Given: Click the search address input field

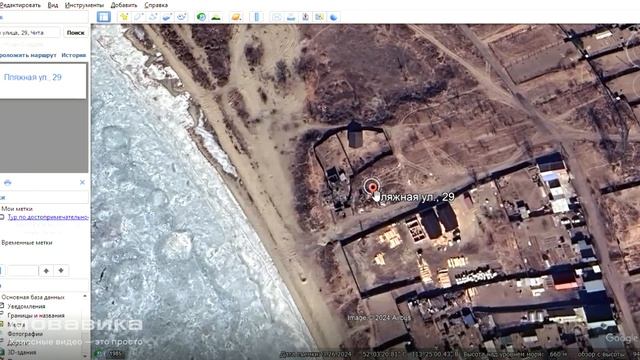Looking at the screenshot, I should (x=30, y=33).
